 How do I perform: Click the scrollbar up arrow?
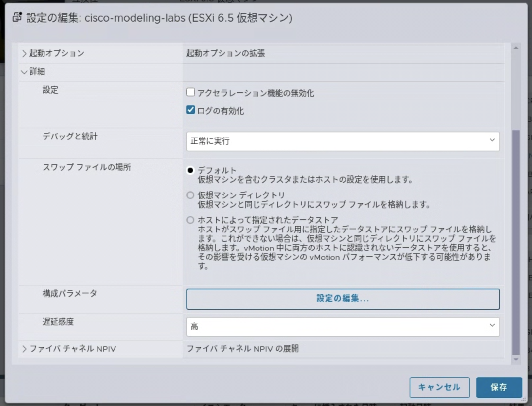click(516, 47)
